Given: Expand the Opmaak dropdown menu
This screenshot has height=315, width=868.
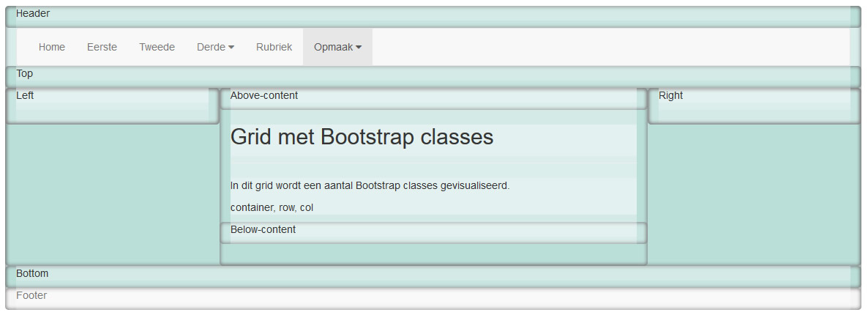Looking at the screenshot, I should pos(337,47).
